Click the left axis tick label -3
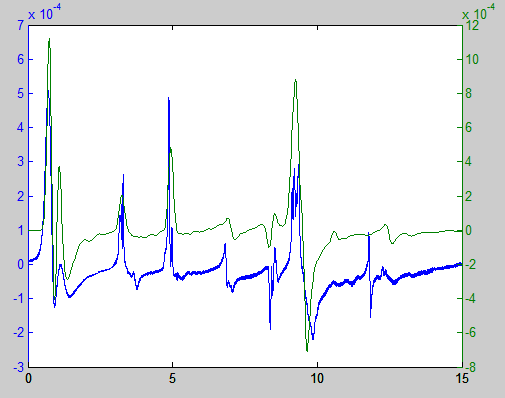 point(19,367)
